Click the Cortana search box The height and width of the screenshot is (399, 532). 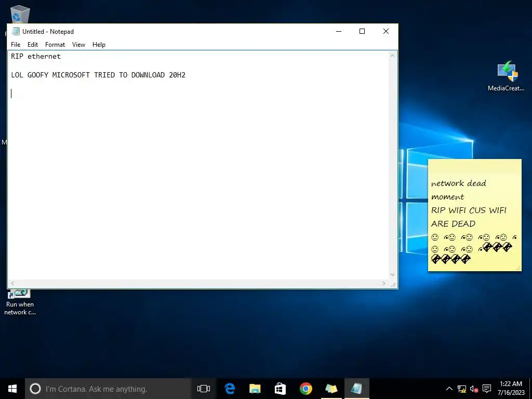click(x=108, y=389)
